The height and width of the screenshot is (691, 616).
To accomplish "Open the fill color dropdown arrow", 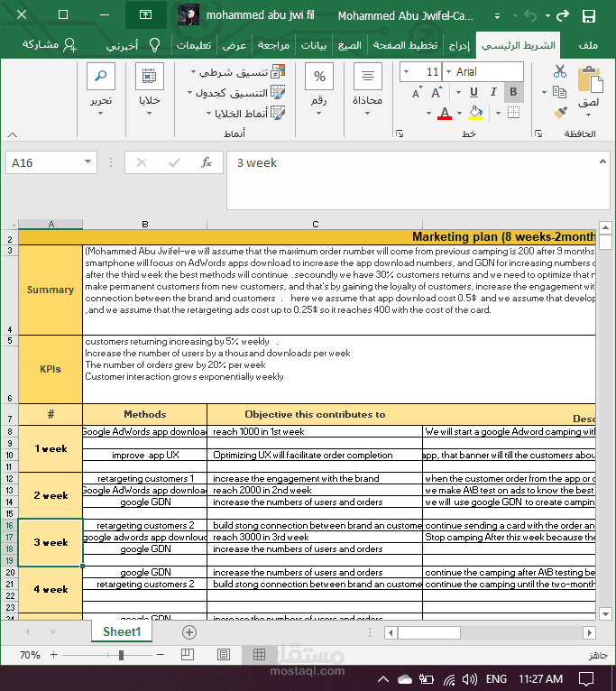I will [459, 114].
